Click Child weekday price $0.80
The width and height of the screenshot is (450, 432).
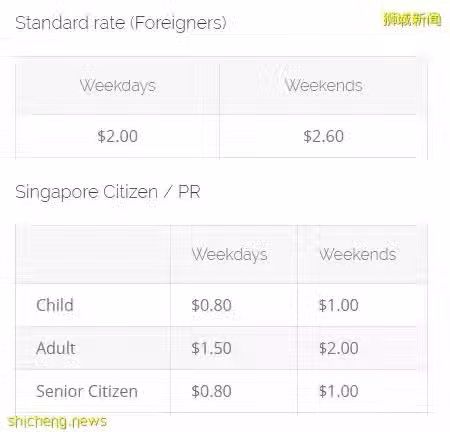(x=211, y=305)
